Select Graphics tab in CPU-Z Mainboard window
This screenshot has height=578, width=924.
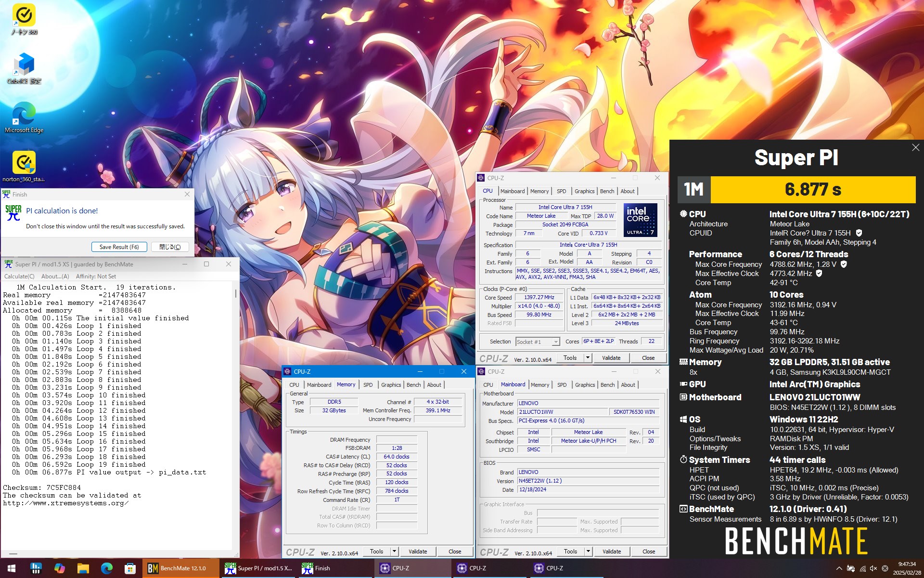[x=585, y=385]
